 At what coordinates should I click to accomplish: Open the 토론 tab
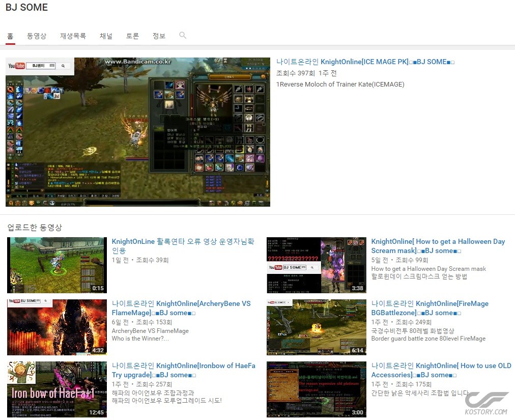132,36
